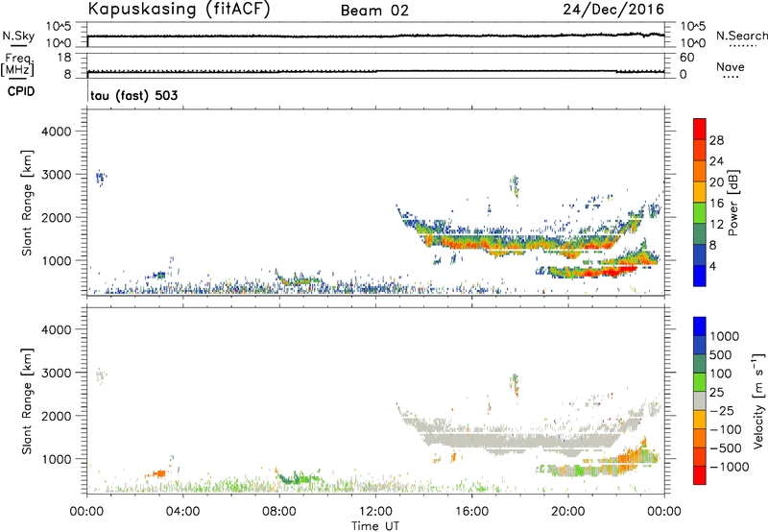Click the 28 power colorbar tick label
768x532 pixels.
(x=716, y=140)
